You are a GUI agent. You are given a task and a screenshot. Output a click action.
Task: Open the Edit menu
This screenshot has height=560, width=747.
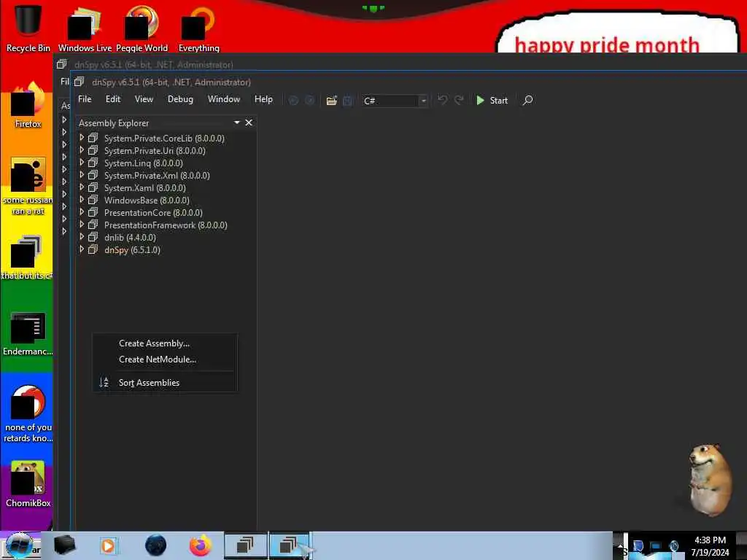pyautogui.click(x=113, y=99)
